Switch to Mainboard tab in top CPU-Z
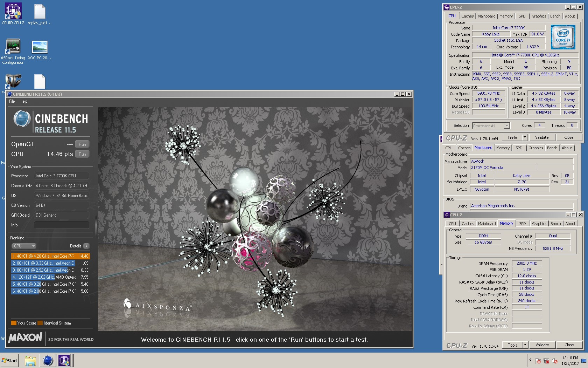This screenshot has width=588, height=368. (x=486, y=16)
